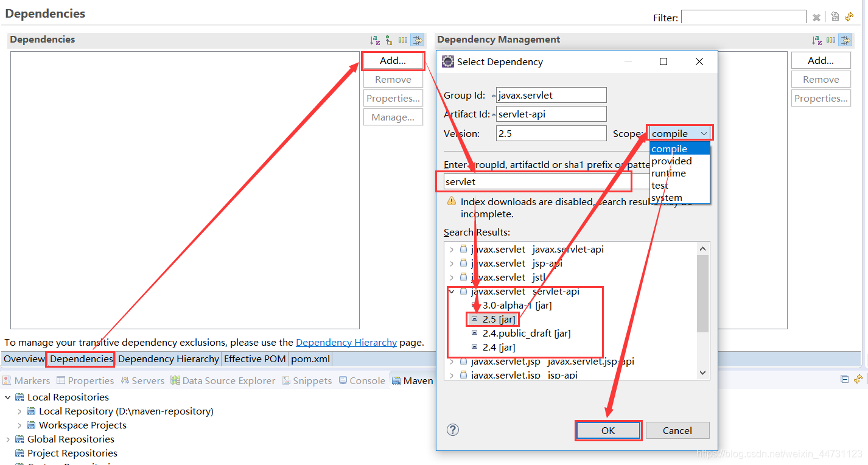Open the Properties view tab
The width and height of the screenshot is (868, 465).
click(85, 380)
